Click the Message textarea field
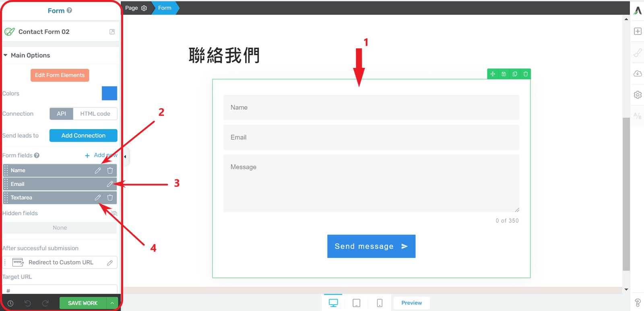Image resolution: width=644 pixels, height=311 pixels. tap(371, 183)
